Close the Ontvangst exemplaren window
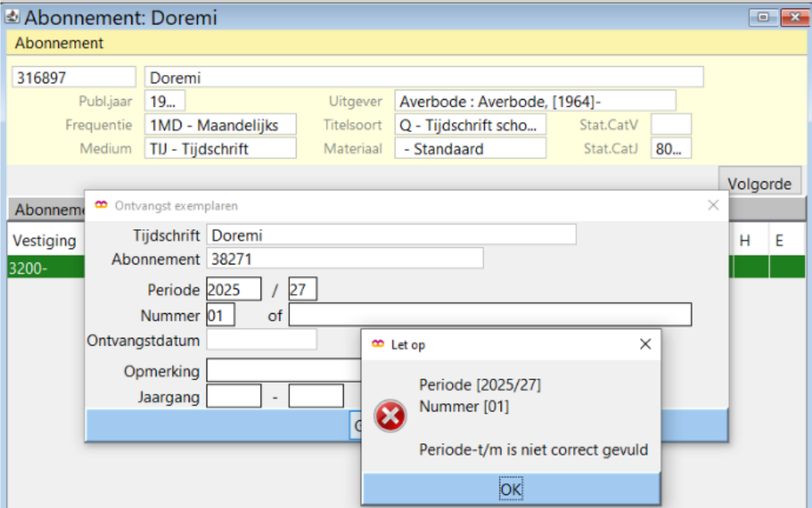 coord(713,205)
